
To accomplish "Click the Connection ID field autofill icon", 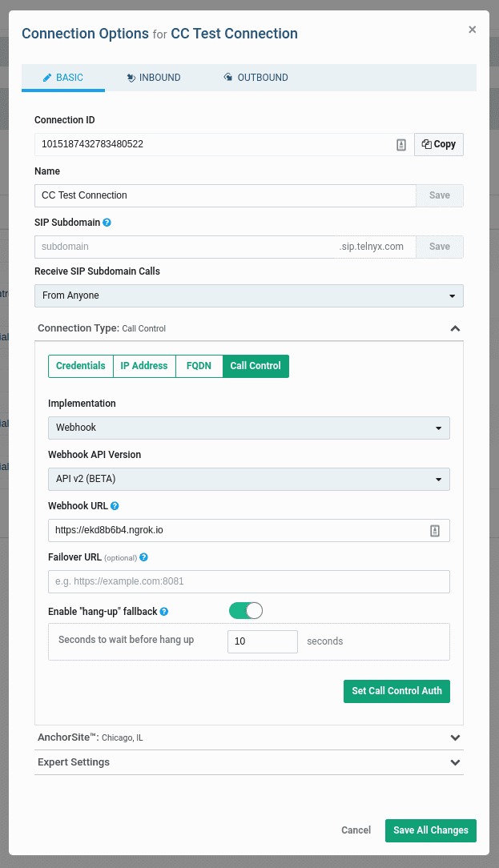I will (x=401, y=145).
